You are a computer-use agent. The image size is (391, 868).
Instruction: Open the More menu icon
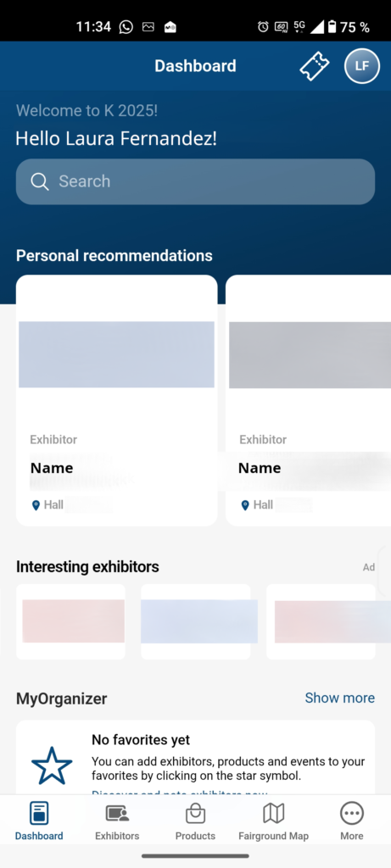352,813
